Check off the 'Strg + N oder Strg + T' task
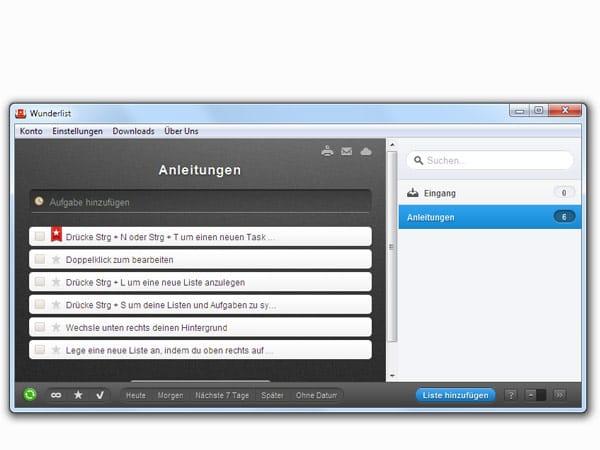600x450 pixels. pyautogui.click(x=40, y=236)
